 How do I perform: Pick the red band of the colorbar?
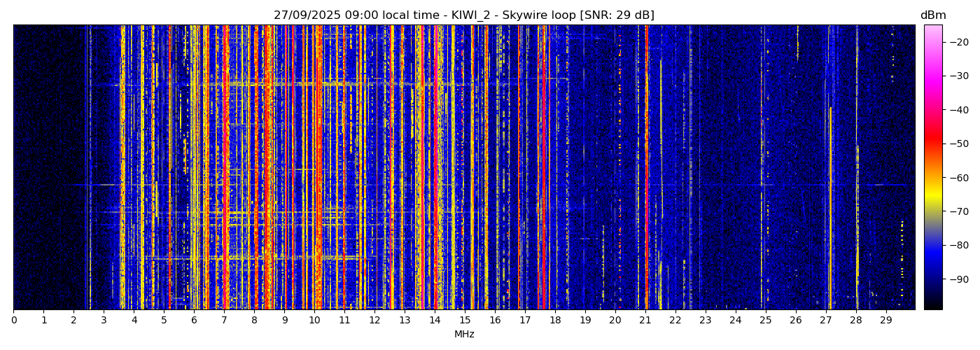[x=932, y=143]
